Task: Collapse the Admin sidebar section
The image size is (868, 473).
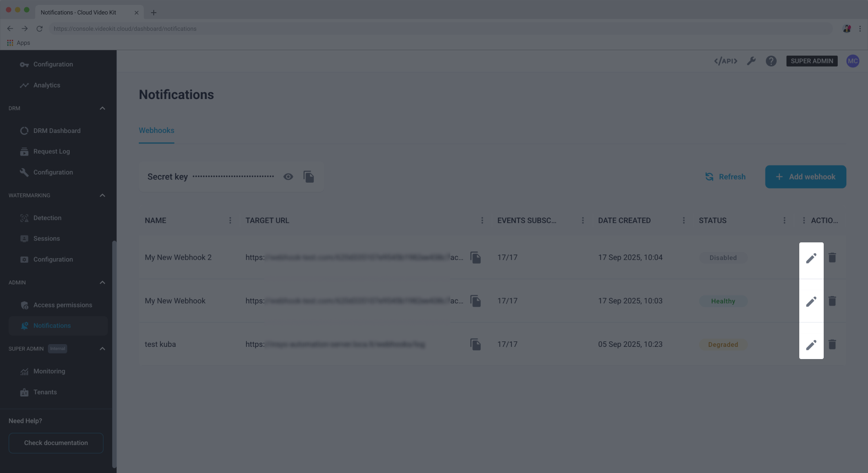Action: click(x=102, y=283)
